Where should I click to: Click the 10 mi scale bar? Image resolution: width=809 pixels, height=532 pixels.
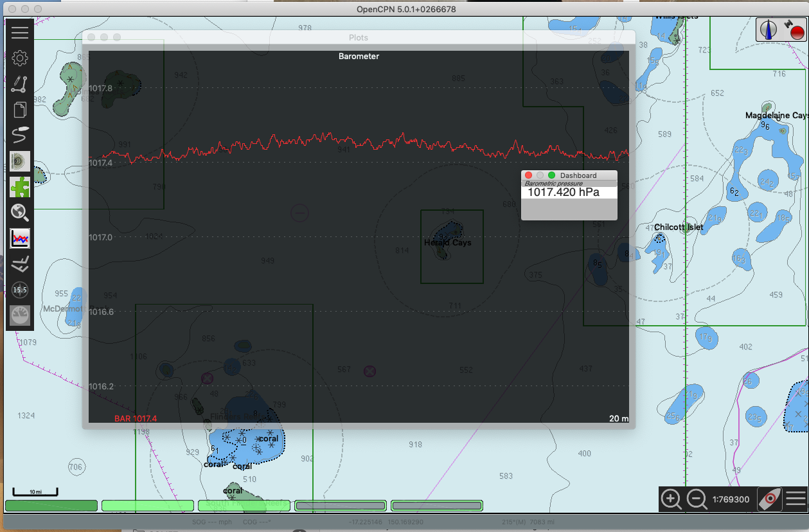pyautogui.click(x=35, y=492)
